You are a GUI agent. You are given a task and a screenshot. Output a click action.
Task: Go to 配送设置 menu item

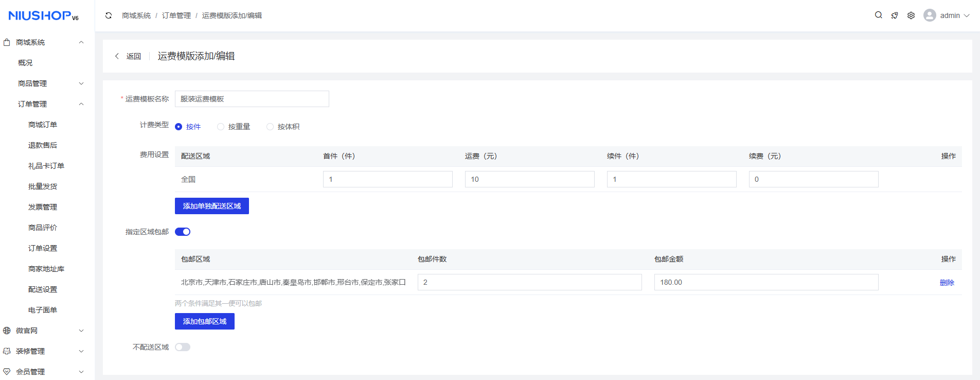[43, 289]
